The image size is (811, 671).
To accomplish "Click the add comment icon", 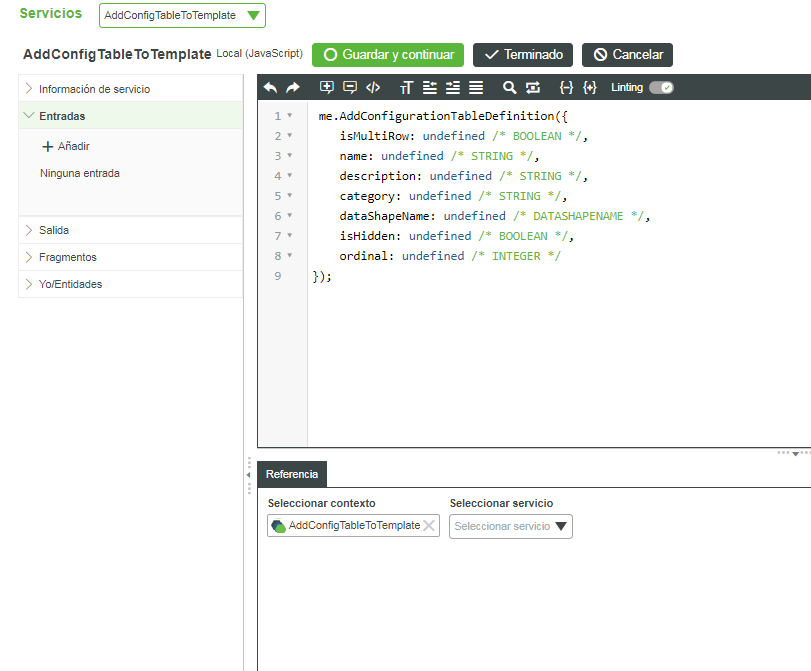I will [x=327, y=88].
